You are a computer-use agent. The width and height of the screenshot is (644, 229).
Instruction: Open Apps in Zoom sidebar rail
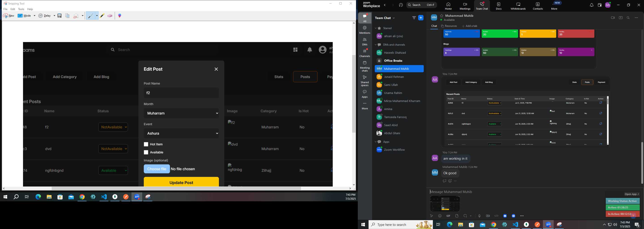(365, 94)
